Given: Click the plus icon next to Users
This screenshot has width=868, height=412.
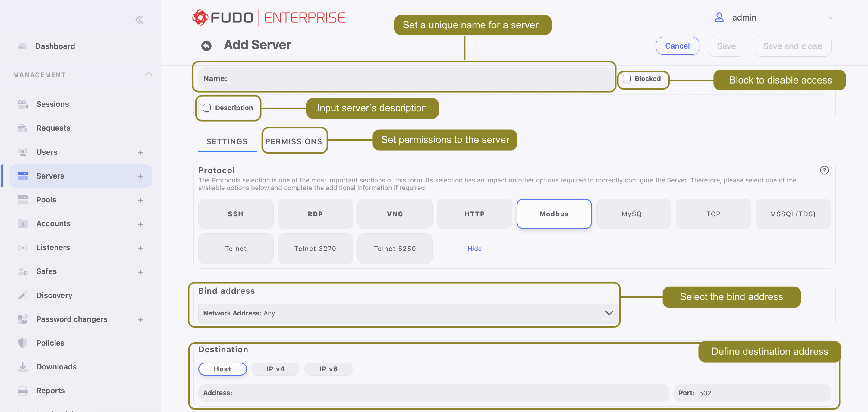Looking at the screenshot, I should click(x=140, y=153).
